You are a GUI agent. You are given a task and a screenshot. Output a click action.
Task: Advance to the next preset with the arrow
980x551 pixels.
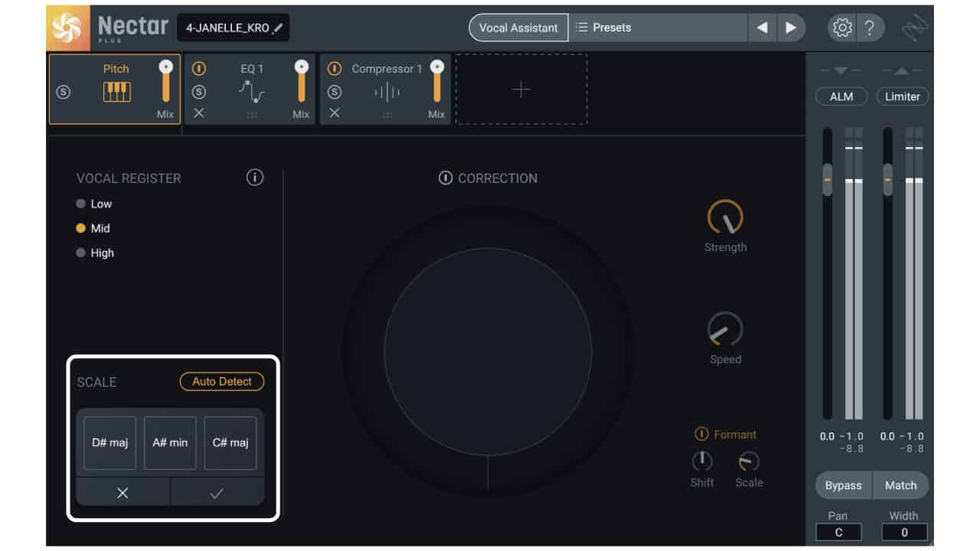click(x=791, y=27)
